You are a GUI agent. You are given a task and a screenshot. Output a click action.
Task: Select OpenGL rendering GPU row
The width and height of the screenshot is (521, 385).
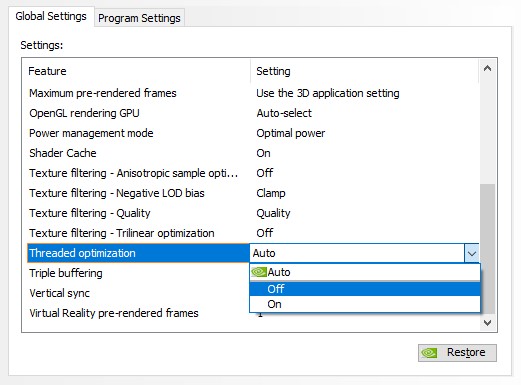pyautogui.click(x=253, y=113)
